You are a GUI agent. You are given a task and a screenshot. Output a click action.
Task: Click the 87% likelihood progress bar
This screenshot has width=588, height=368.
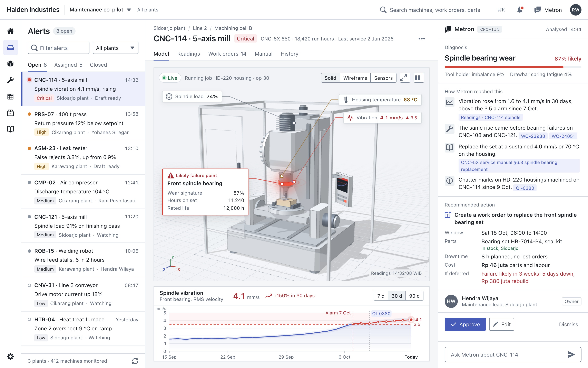pyautogui.click(x=513, y=67)
